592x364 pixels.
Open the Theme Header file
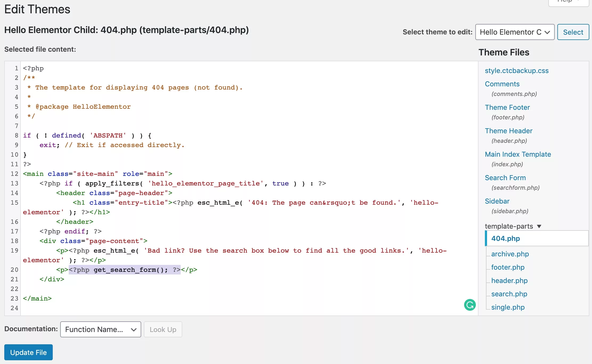[509, 131]
